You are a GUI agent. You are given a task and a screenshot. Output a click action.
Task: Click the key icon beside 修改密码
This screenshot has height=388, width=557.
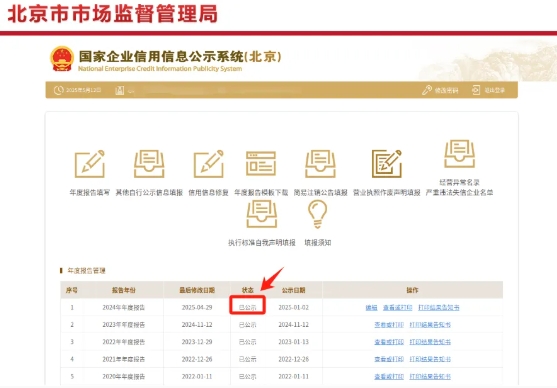pyautogui.click(x=427, y=90)
